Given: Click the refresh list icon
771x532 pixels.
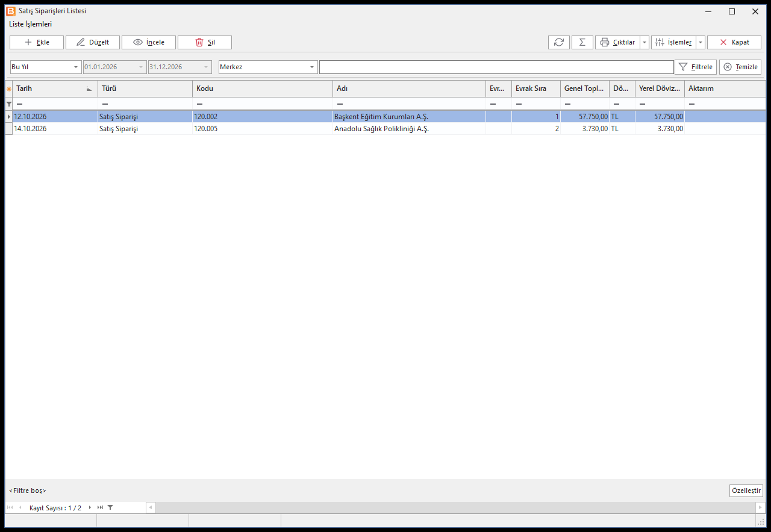Looking at the screenshot, I should (559, 42).
